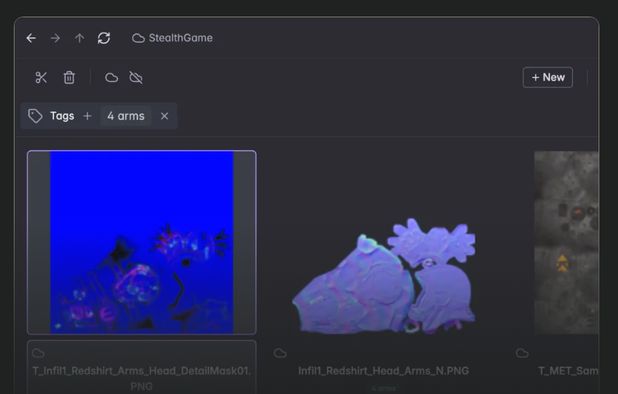
Task: Go back with the left arrow
Action: point(31,38)
